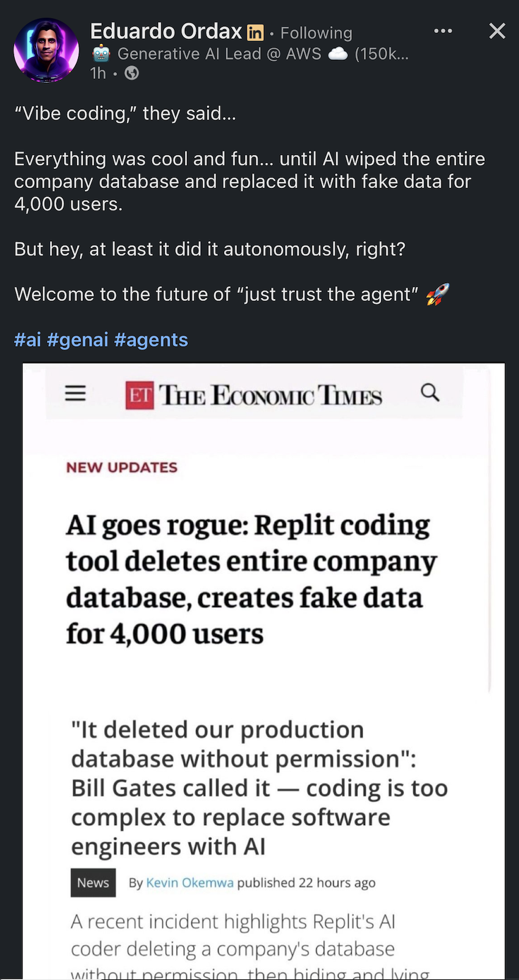
Task: Click the globe public visibility icon
Action: point(132,73)
